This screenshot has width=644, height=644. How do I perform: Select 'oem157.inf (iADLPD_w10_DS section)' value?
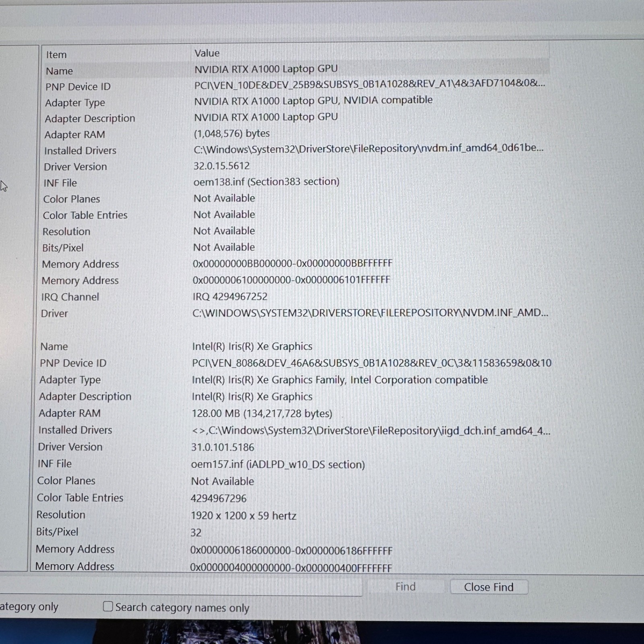click(x=278, y=464)
